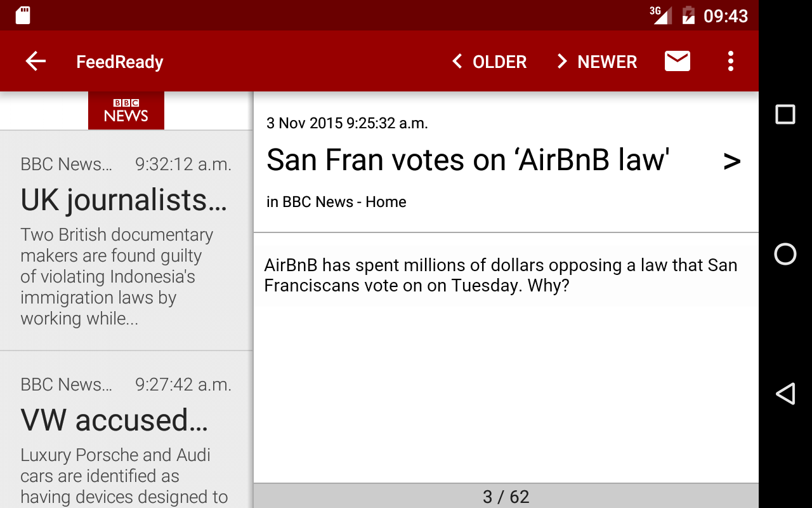Tap Android recent apps square button
The image size is (812, 508).
pyautogui.click(x=785, y=114)
